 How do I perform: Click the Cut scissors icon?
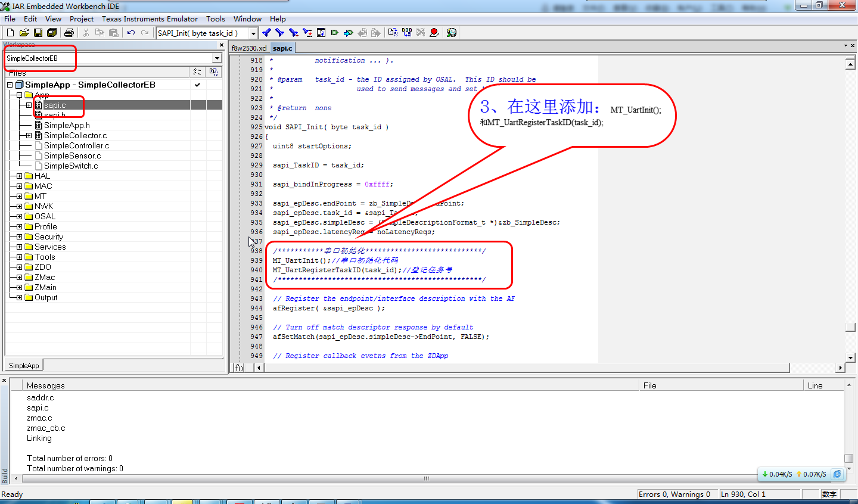point(86,33)
